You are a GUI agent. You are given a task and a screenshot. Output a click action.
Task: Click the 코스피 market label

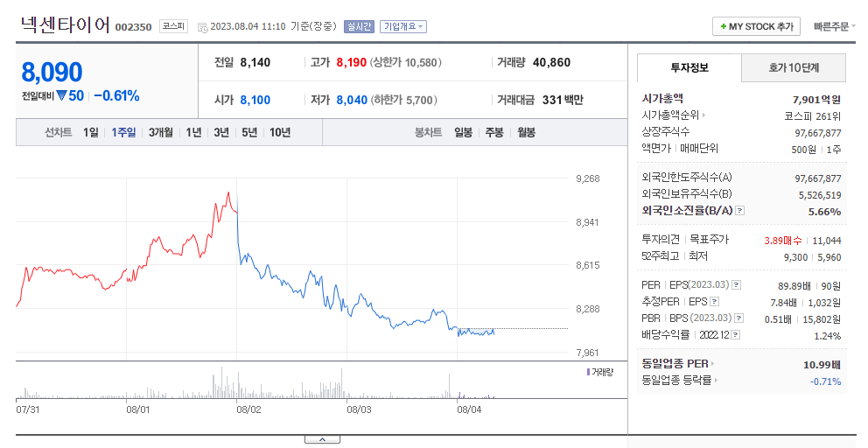tap(174, 26)
